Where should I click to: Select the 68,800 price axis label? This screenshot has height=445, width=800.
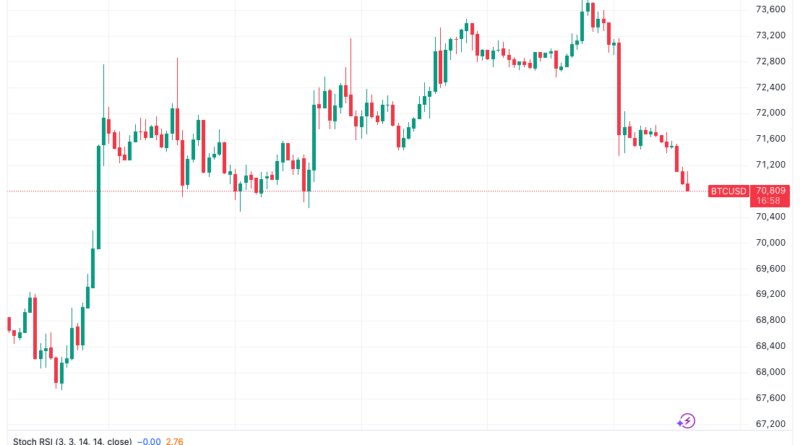[x=770, y=320]
